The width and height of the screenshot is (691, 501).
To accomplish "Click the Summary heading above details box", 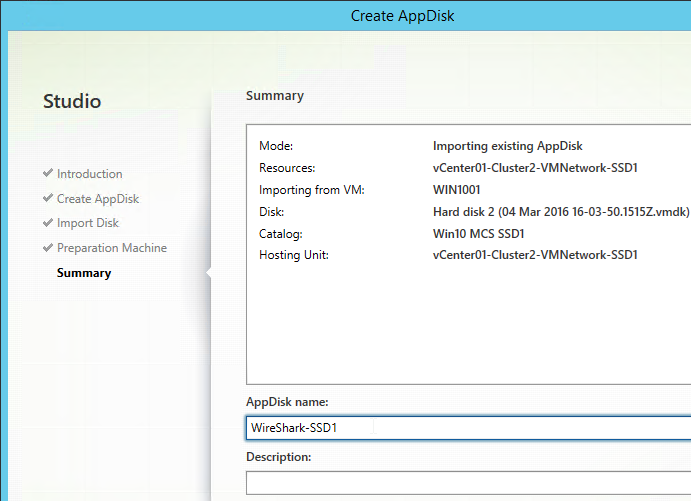I will coord(275,96).
